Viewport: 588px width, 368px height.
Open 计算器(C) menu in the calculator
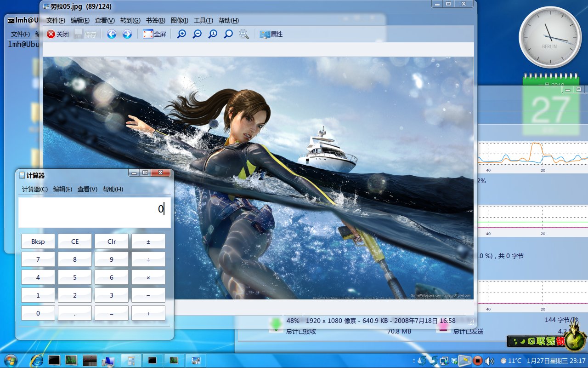(35, 189)
